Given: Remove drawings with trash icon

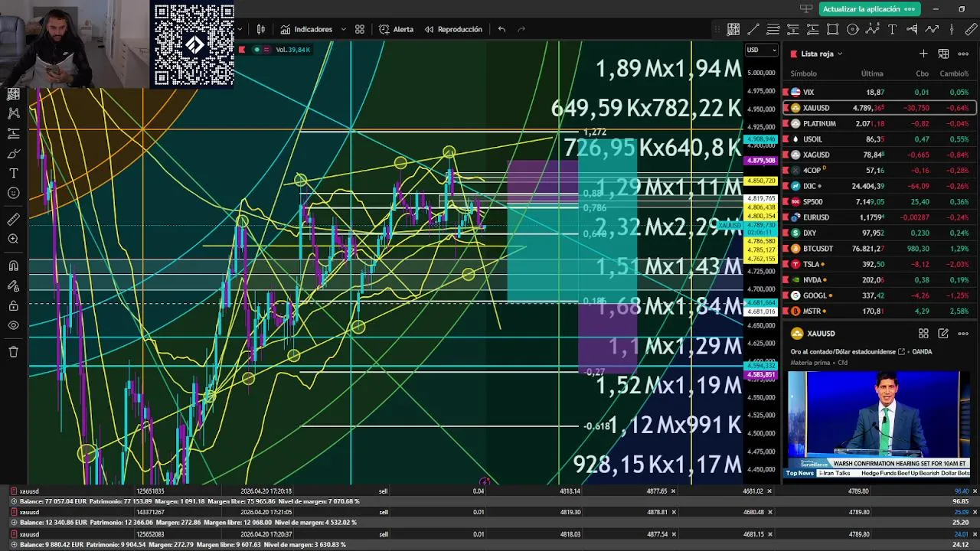Looking at the screenshot, I should tap(13, 352).
